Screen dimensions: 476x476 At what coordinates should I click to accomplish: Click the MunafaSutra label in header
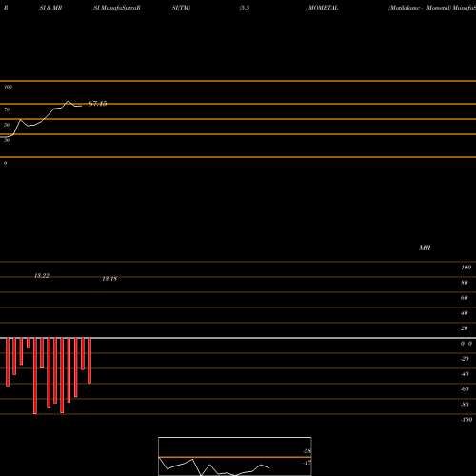click(x=117, y=8)
